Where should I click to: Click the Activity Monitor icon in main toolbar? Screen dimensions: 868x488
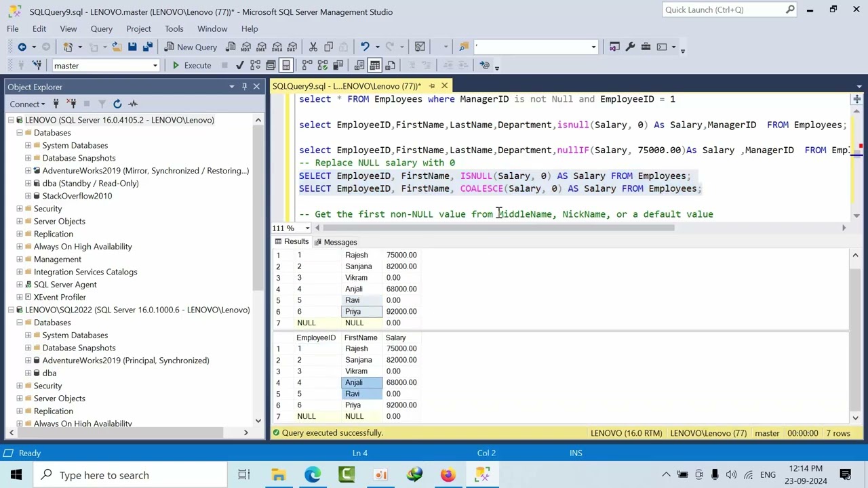point(420,47)
